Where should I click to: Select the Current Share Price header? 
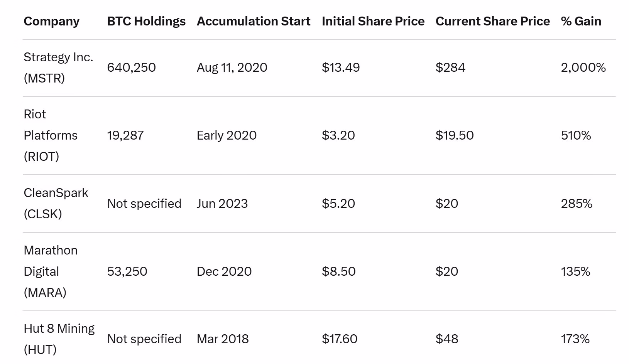(x=492, y=21)
